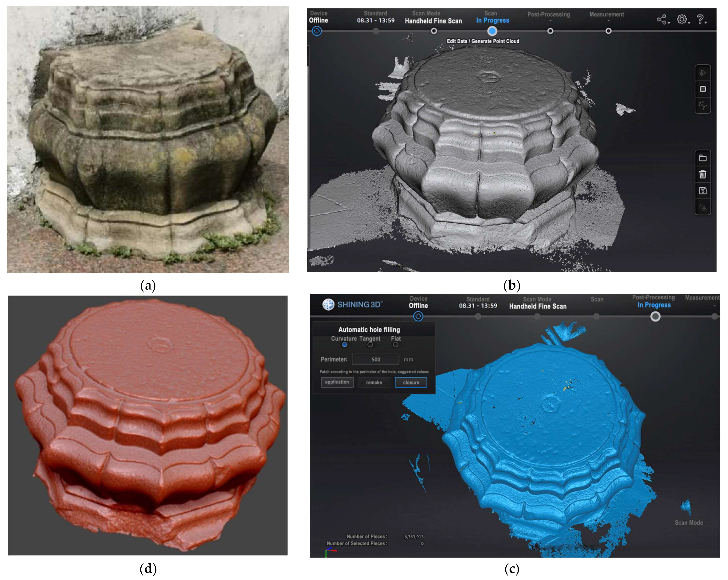Open project folder icon in right toolbar
Image resolution: width=728 pixels, height=580 pixels.
pyautogui.click(x=703, y=158)
